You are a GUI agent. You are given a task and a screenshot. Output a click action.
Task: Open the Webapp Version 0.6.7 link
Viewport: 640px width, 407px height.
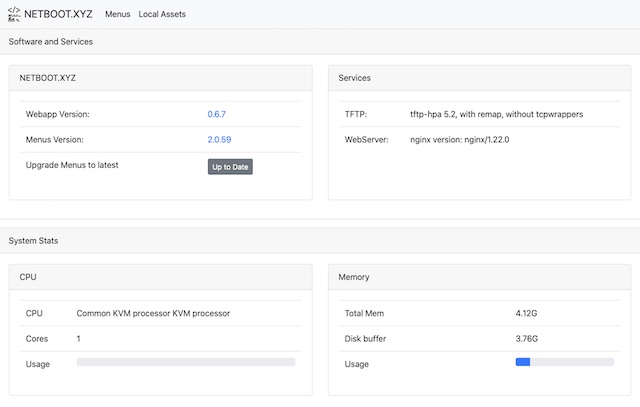(x=217, y=114)
